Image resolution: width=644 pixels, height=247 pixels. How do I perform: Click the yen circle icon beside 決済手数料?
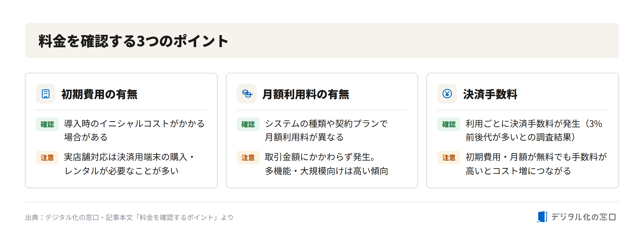(447, 94)
